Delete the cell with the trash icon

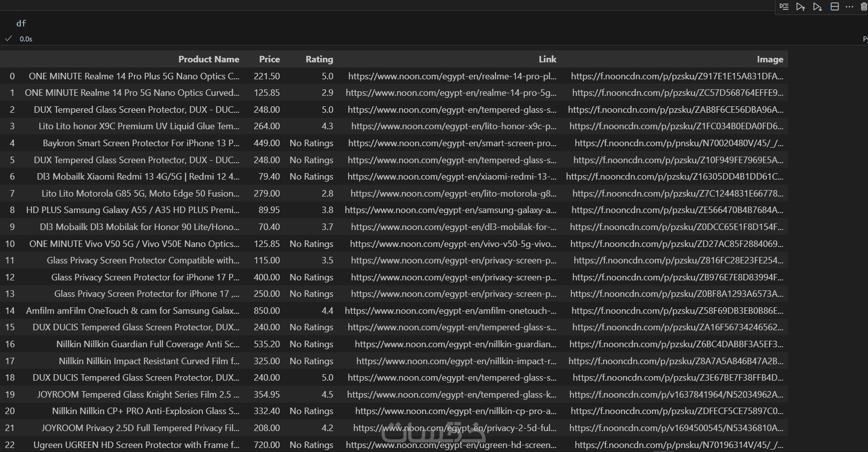(x=864, y=6)
